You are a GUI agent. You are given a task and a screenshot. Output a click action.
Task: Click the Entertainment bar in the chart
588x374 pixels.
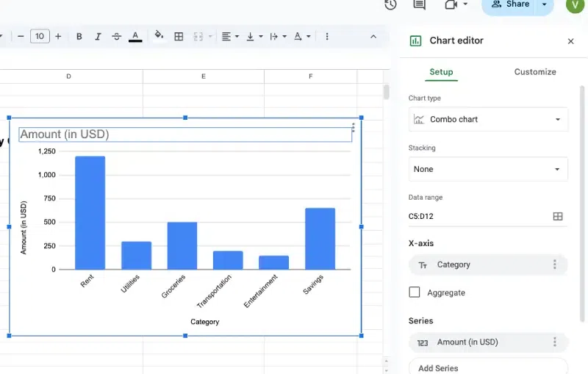273,262
